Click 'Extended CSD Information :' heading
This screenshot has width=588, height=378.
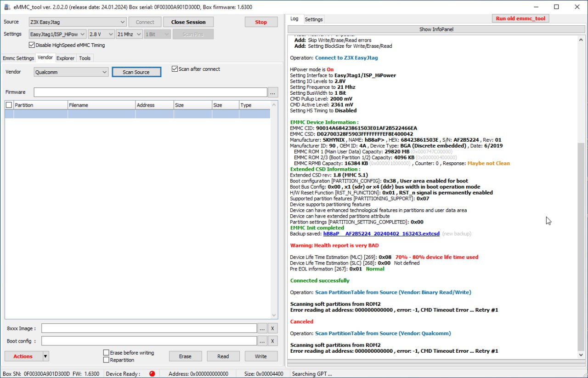(x=325, y=169)
